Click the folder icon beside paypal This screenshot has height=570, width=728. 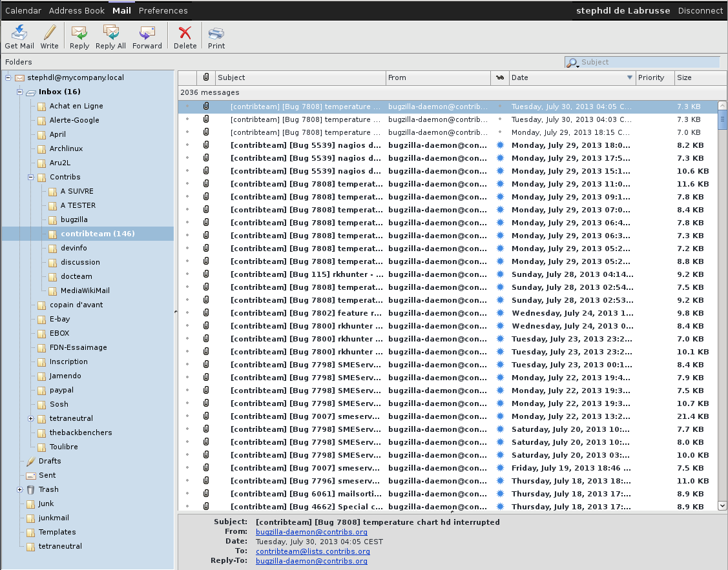tap(42, 391)
